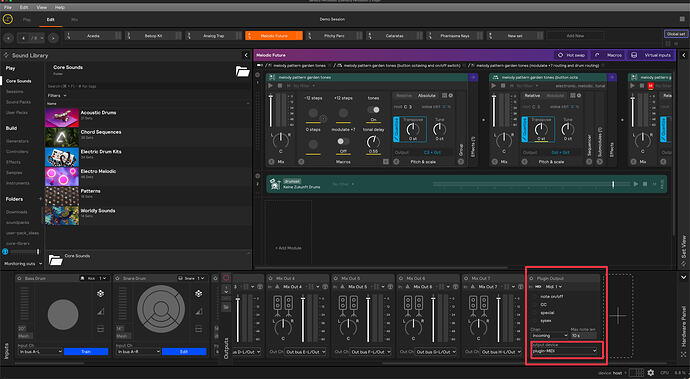
Task: Toggle Plugin Output power button
Action: (x=531, y=279)
